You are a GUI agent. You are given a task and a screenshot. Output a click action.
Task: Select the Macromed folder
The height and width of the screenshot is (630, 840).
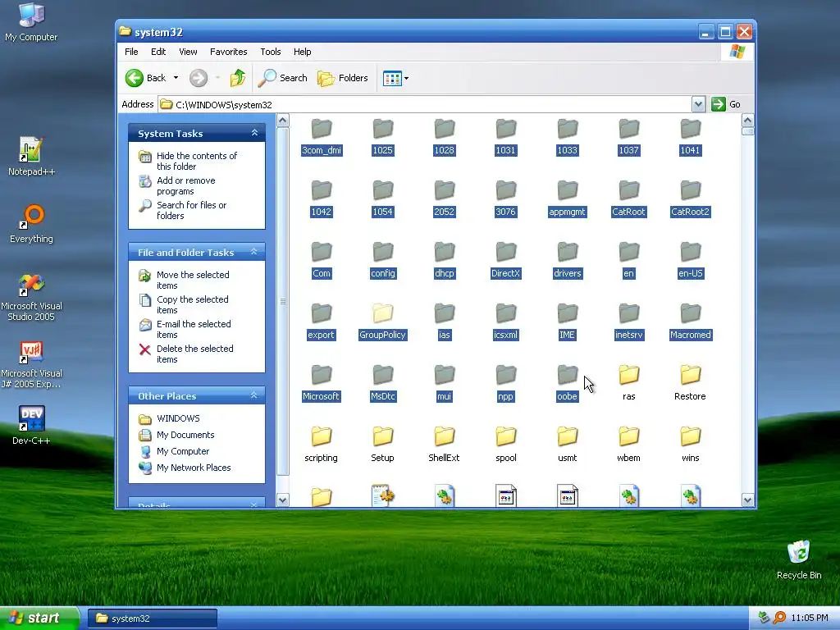tap(690, 322)
